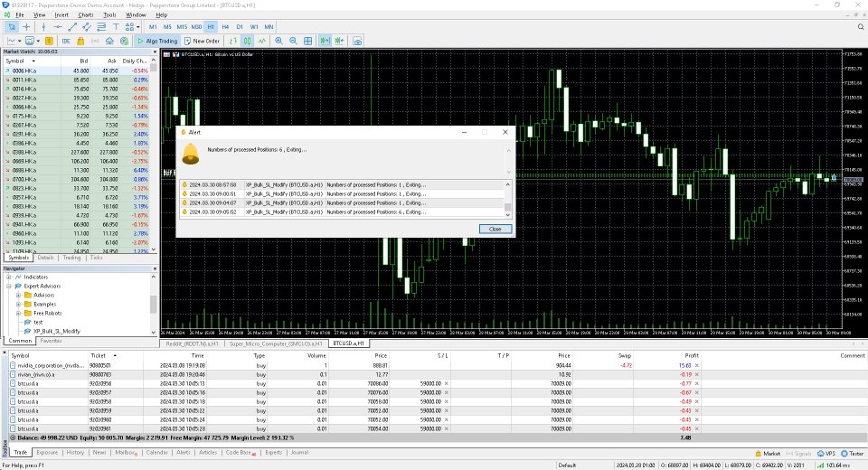
Task: Click the Super_Micro_Computer chart tab
Action: (x=276, y=343)
